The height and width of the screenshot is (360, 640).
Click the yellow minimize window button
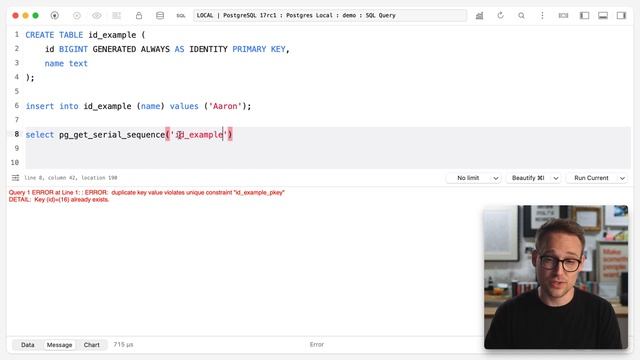pyautogui.click(x=25, y=16)
